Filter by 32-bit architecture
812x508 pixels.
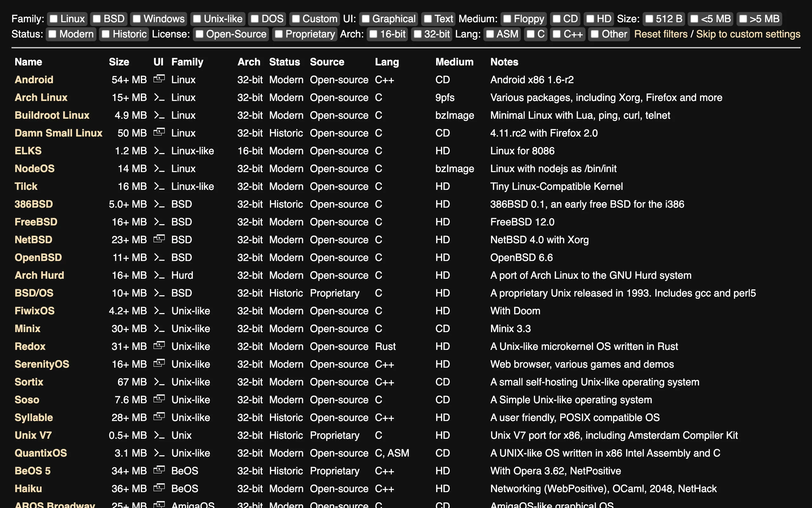[417, 34]
